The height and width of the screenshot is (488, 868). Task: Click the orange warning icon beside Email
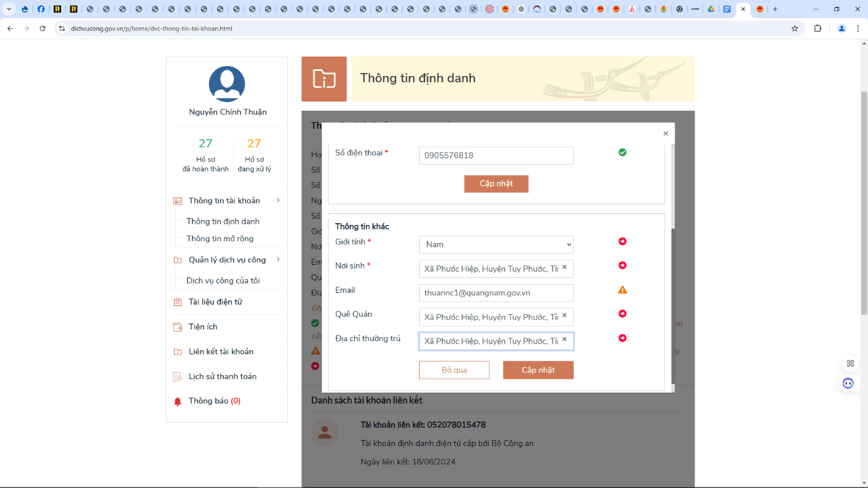click(622, 290)
